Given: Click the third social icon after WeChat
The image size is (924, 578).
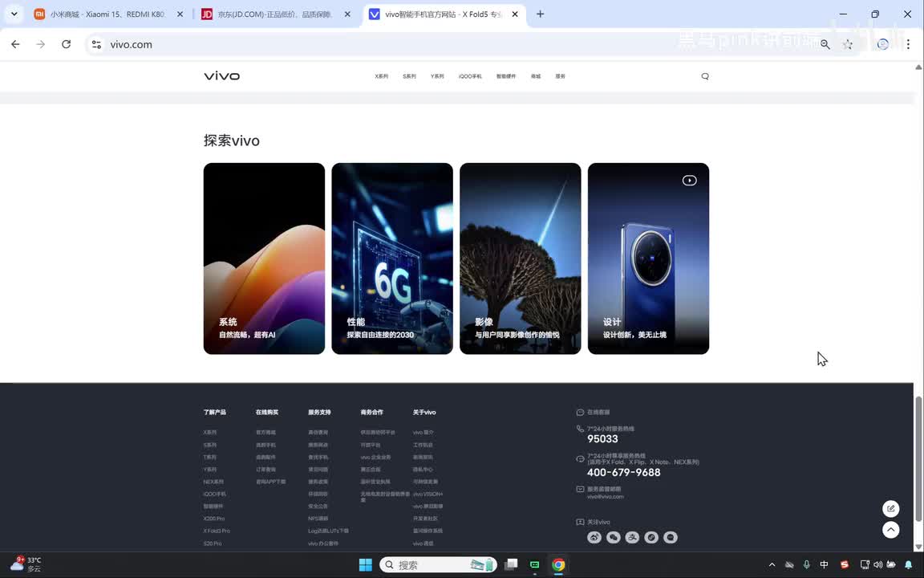Looking at the screenshot, I should (x=632, y=537).
